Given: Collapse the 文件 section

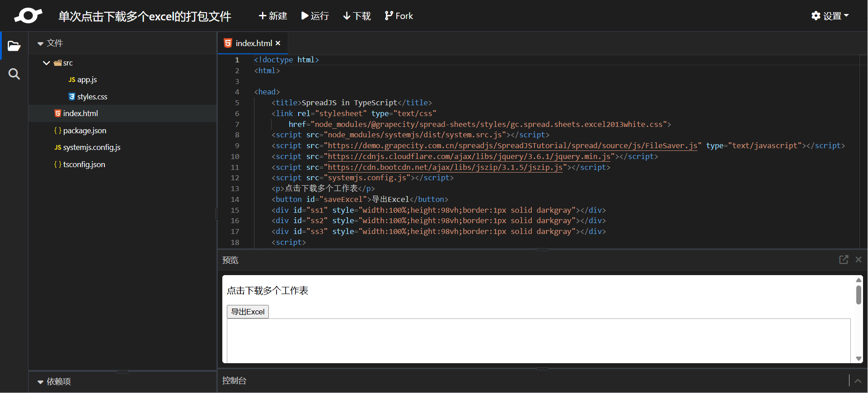Looking at the screenshot, I should pos(40,43).
